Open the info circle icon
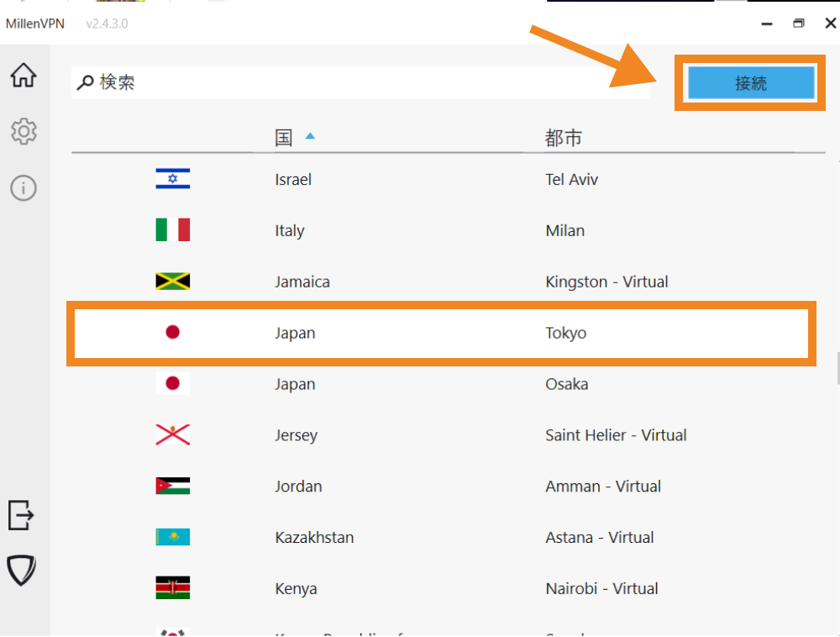This screenshot has width=840, height=637. click(24, 187)
